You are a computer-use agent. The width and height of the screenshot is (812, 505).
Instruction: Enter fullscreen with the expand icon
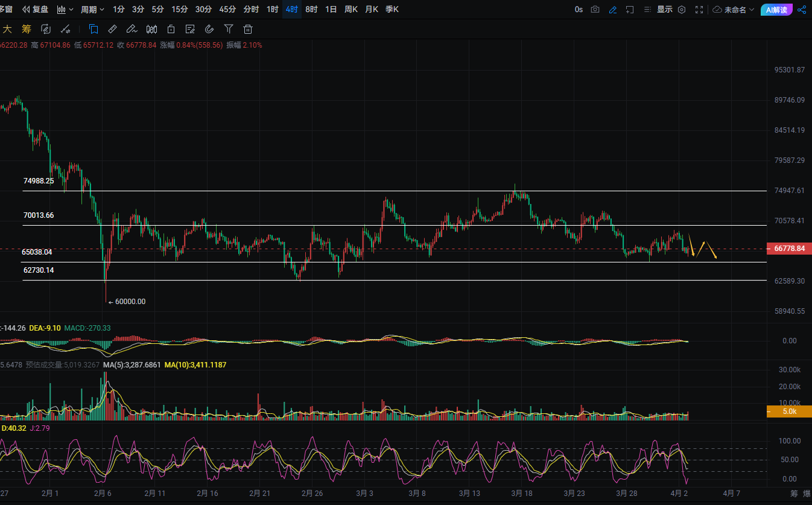[699, 10]
